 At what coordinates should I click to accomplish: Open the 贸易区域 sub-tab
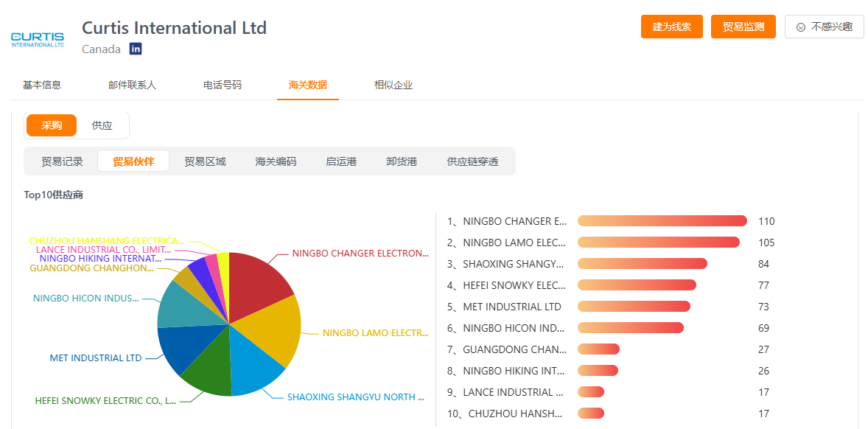point(205,161)
